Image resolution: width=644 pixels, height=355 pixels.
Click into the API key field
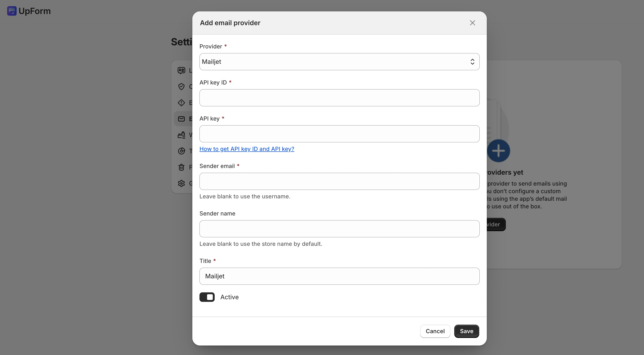point(339,134)
